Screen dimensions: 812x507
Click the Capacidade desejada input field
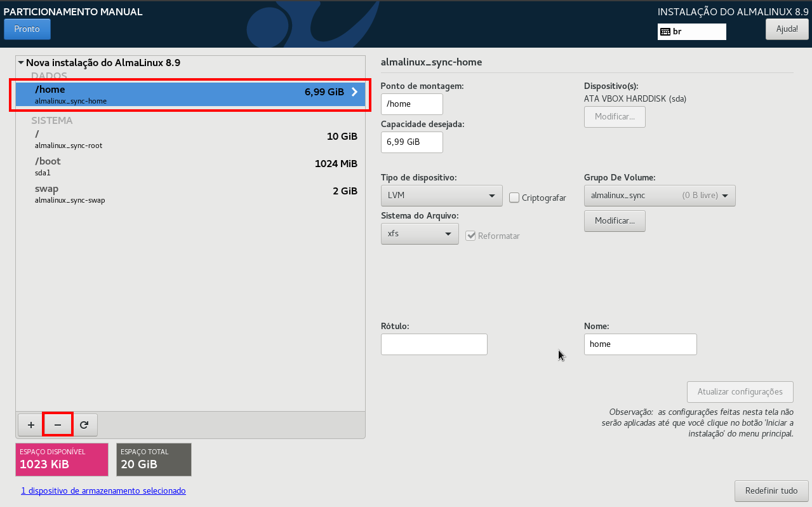412,142
